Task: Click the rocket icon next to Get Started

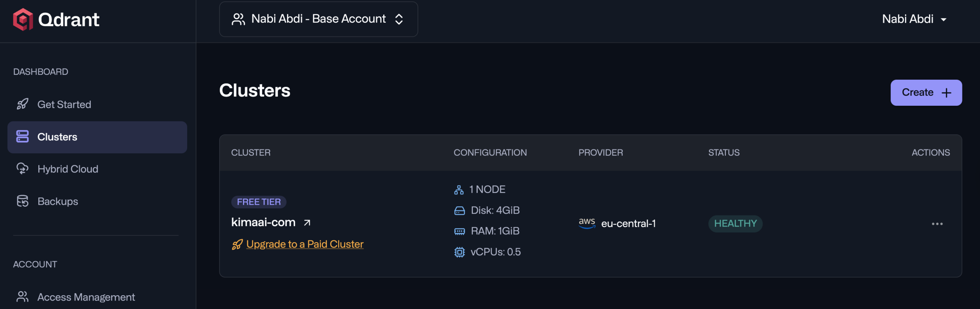Action: (x=23, y=104)
